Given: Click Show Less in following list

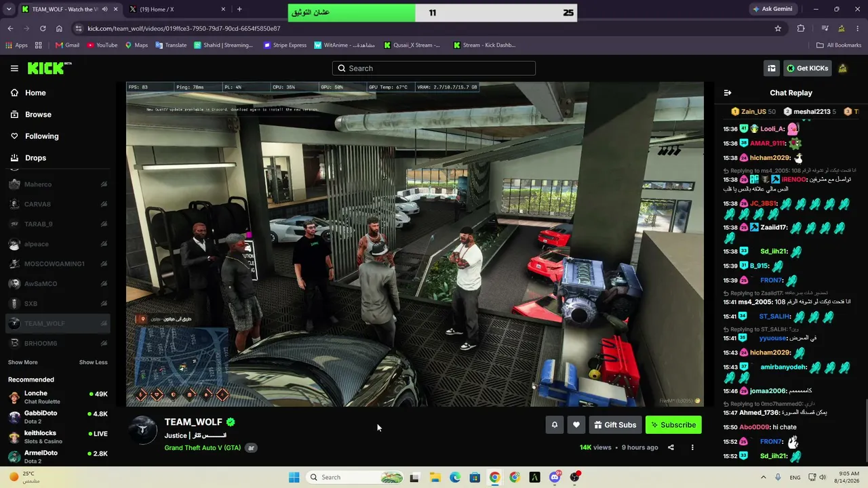Looking at the screenshot, I should [x=93, y=363].
